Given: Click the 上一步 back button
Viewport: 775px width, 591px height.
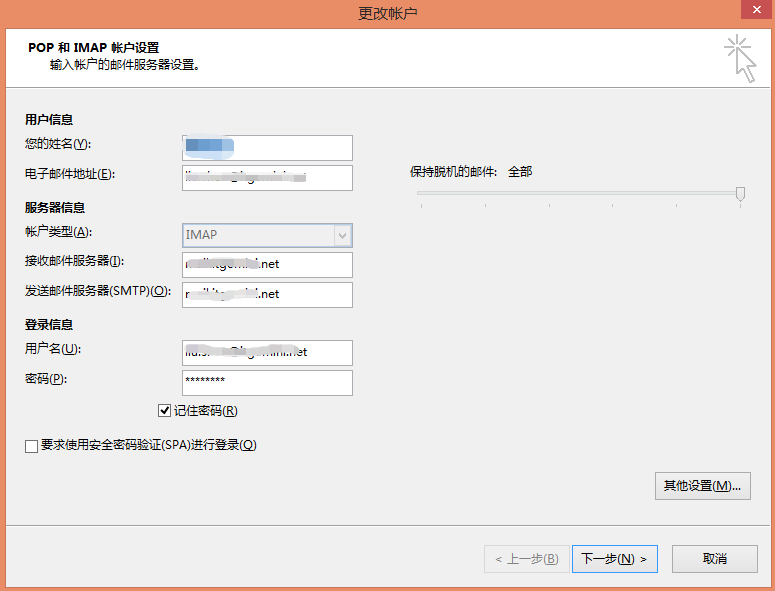Looking at the screenshot, I should [526, 559].
